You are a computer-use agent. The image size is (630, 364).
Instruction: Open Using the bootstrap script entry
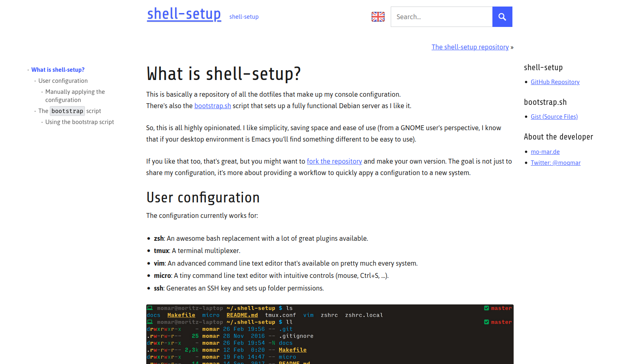[x=80, y=122]
